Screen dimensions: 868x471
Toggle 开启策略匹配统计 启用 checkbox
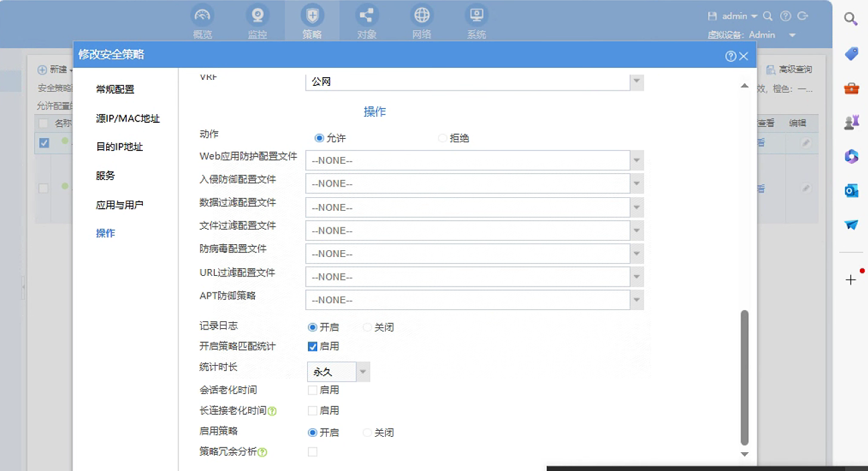tap(312, 346)
